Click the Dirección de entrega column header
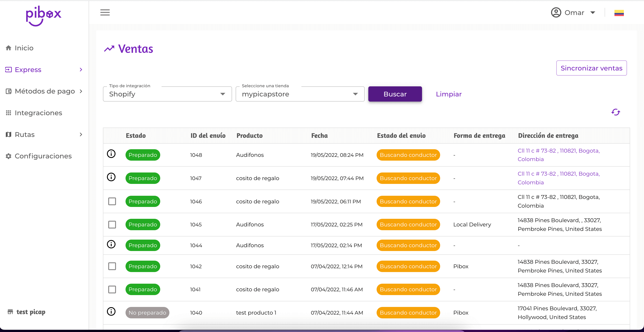This screenshot has width=644, height=332. tap(548, 136)
